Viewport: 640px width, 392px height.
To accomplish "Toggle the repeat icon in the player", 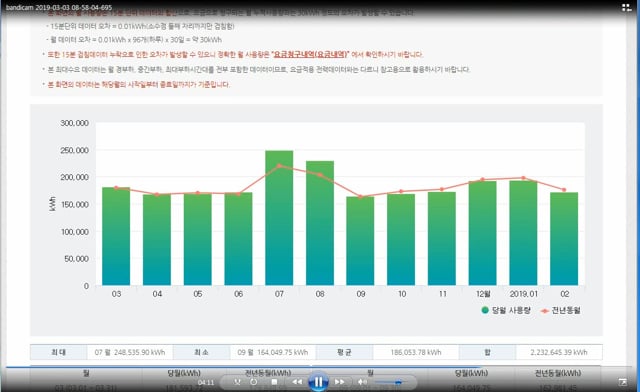I will click(x=254, y=382).
